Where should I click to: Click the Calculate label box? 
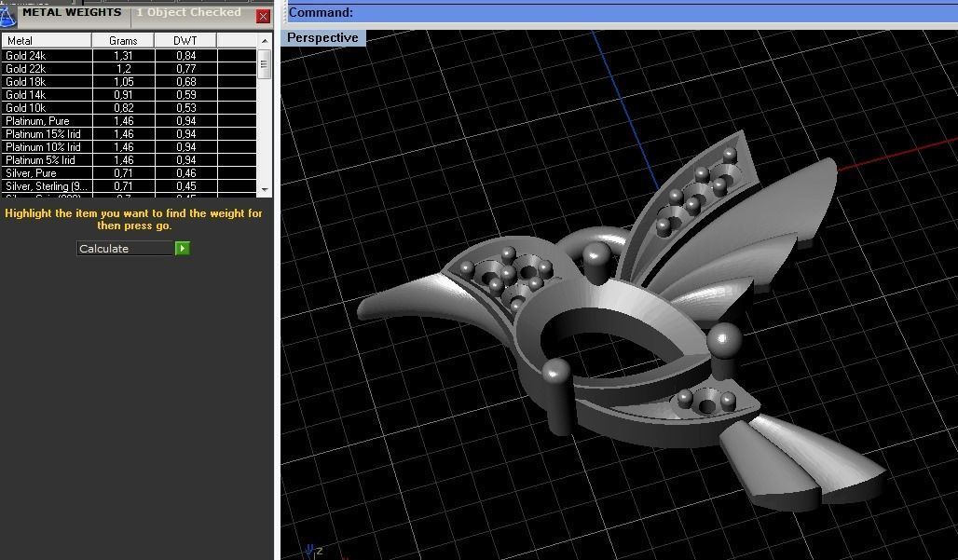tap(126, 249)
